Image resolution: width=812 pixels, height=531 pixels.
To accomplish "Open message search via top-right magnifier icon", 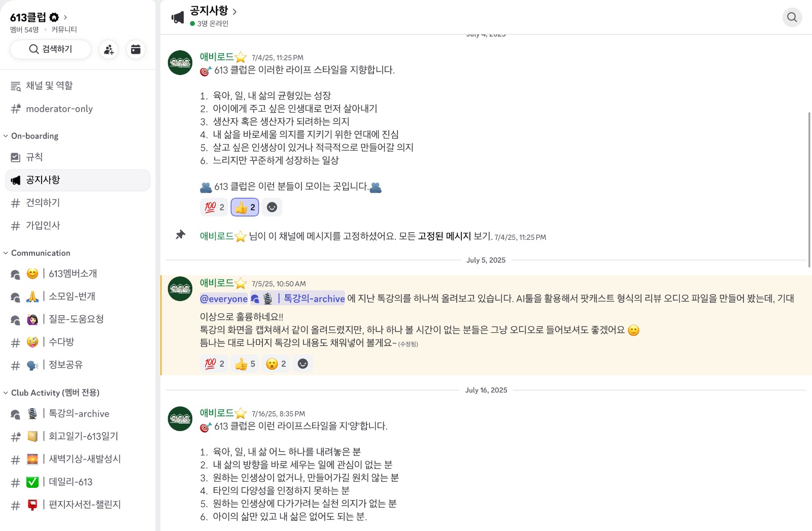I will click(x=792, y=17).
